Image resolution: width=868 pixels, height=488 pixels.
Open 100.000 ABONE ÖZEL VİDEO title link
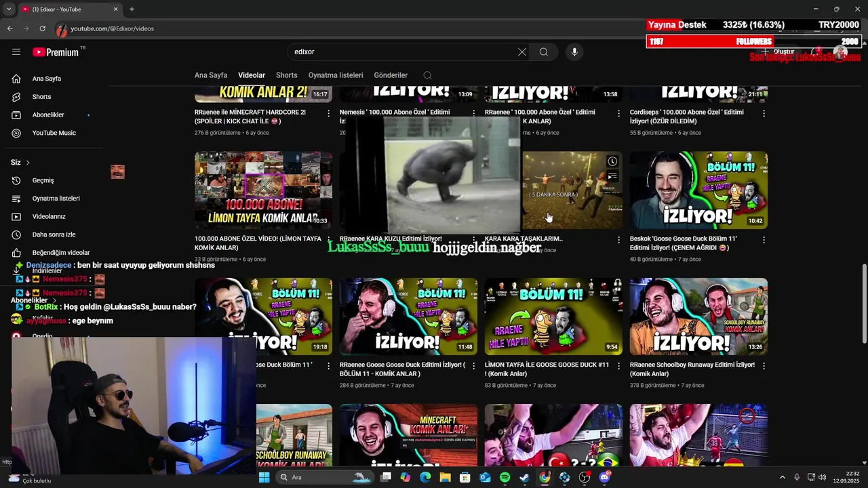point(258,243)
